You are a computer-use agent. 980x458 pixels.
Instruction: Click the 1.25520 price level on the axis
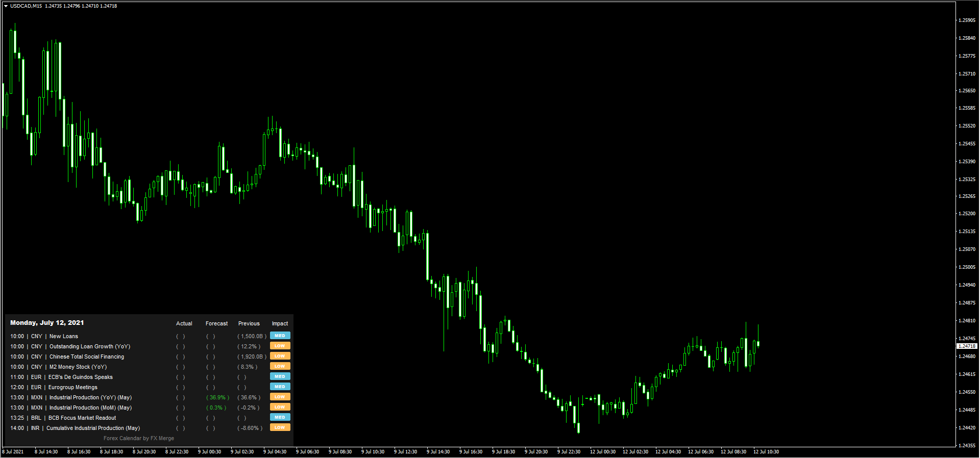(x=967, y=126)
